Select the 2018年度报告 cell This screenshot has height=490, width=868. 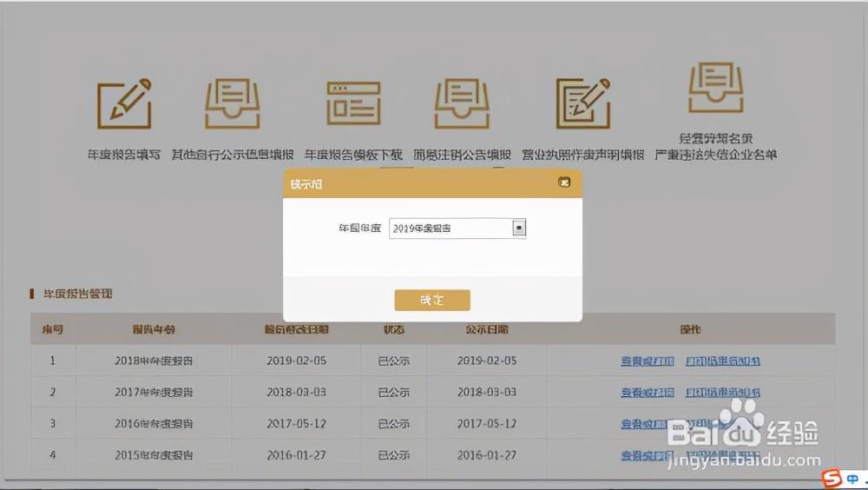coord(154,361)
